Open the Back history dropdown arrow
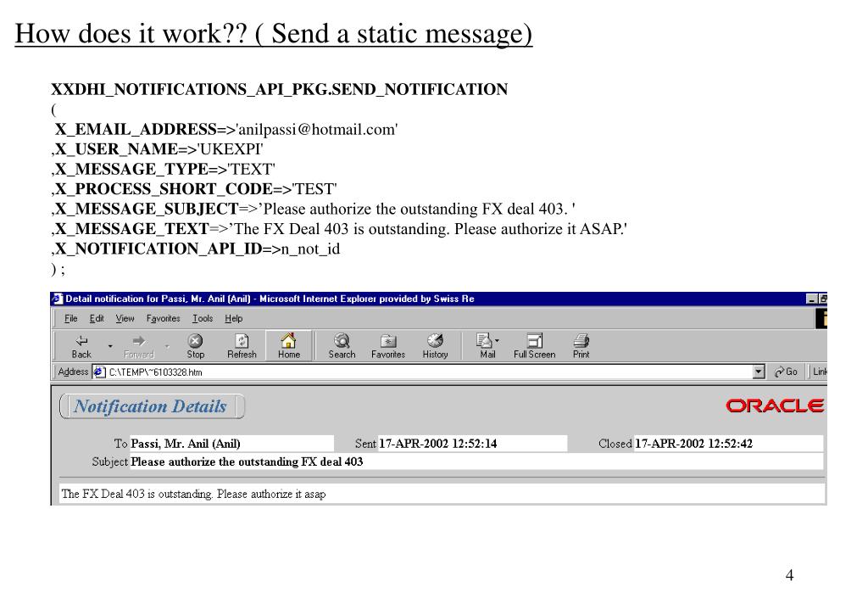 click(x=110, y=346)
